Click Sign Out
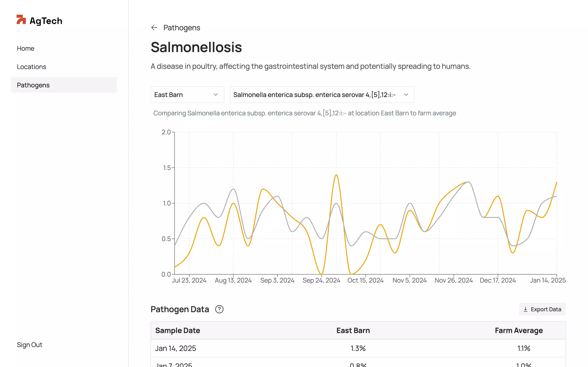 (30, 345)
